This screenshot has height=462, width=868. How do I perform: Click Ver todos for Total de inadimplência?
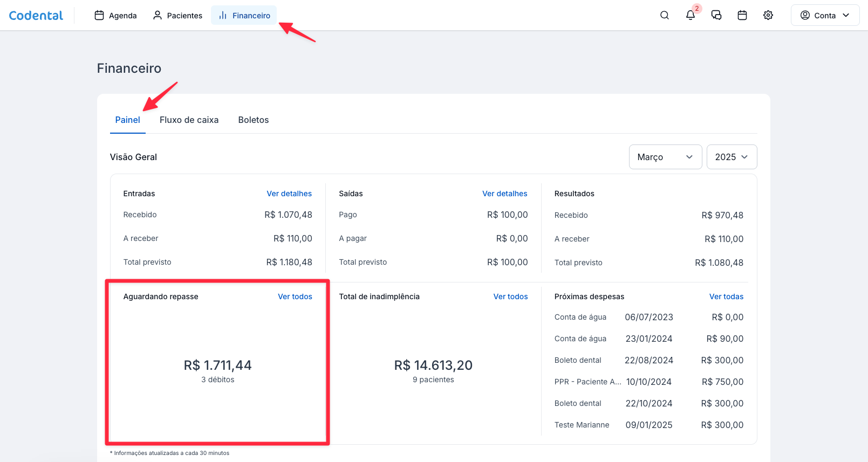(510, 296)
